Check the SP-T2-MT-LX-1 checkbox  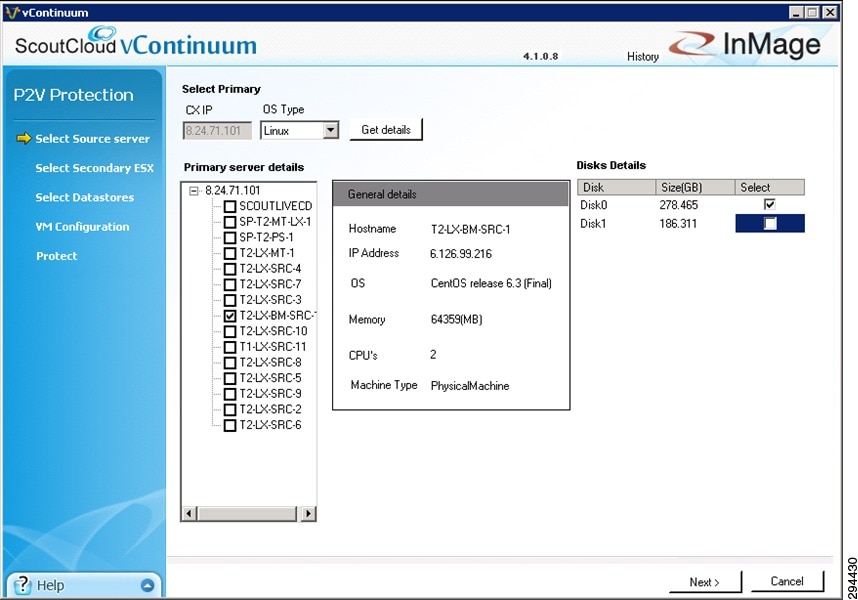(x=230, y=222)
